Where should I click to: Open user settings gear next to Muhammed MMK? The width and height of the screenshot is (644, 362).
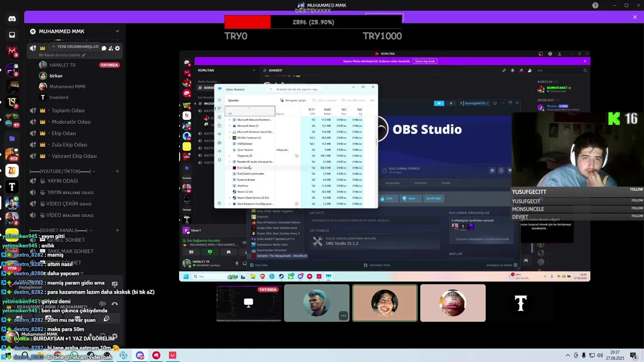tap(115, 336)
